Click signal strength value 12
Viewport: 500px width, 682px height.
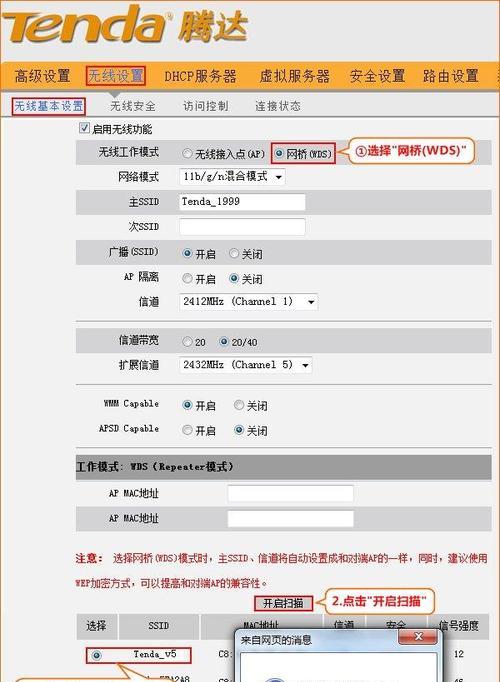459,654
